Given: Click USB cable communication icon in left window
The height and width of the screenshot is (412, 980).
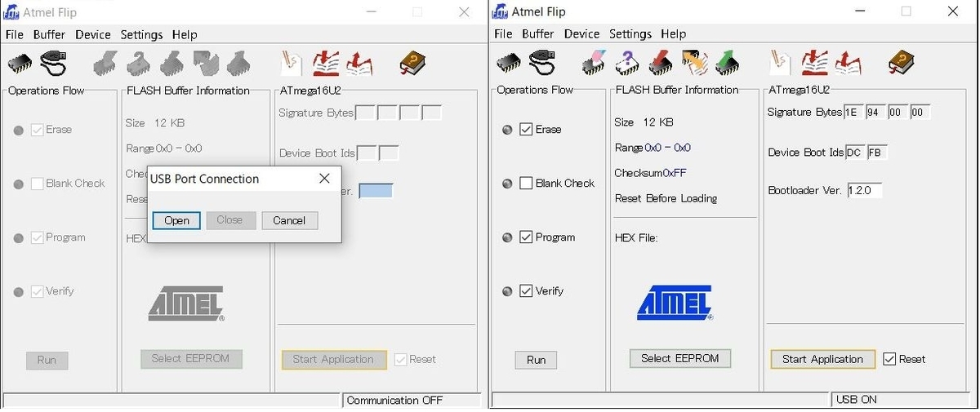Looking at the screenshot, I should (54, 62).
